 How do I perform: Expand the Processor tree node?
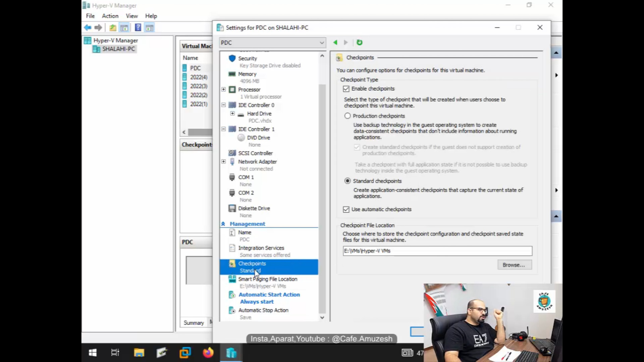224,89
